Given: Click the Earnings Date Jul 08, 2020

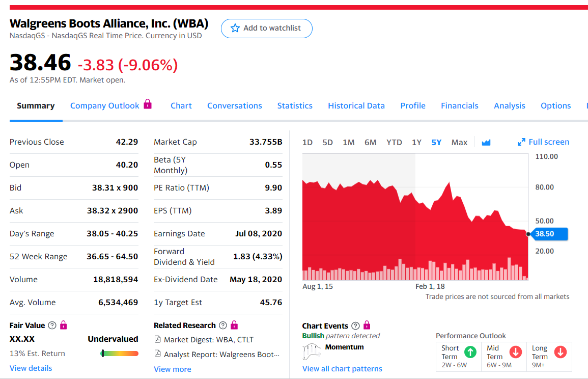Looking at the screenshot, I should coord(259,233).
